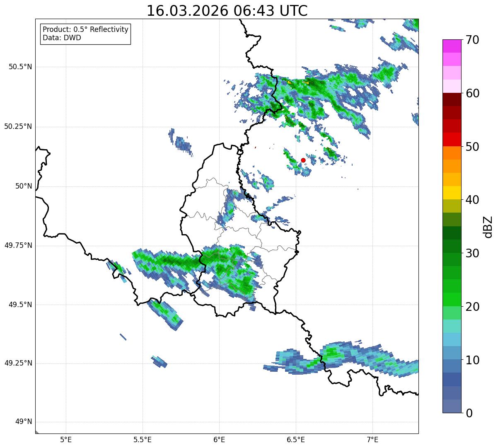This screenshot has width=498, height=448.
Task: Click the "6°E" longitude label
Action: click(219, 440)
